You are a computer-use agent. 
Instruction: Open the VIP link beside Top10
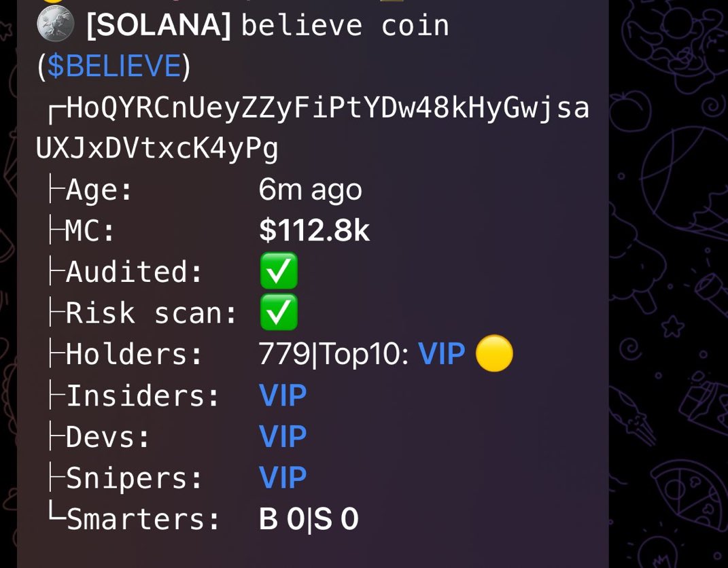click(442, 353)
